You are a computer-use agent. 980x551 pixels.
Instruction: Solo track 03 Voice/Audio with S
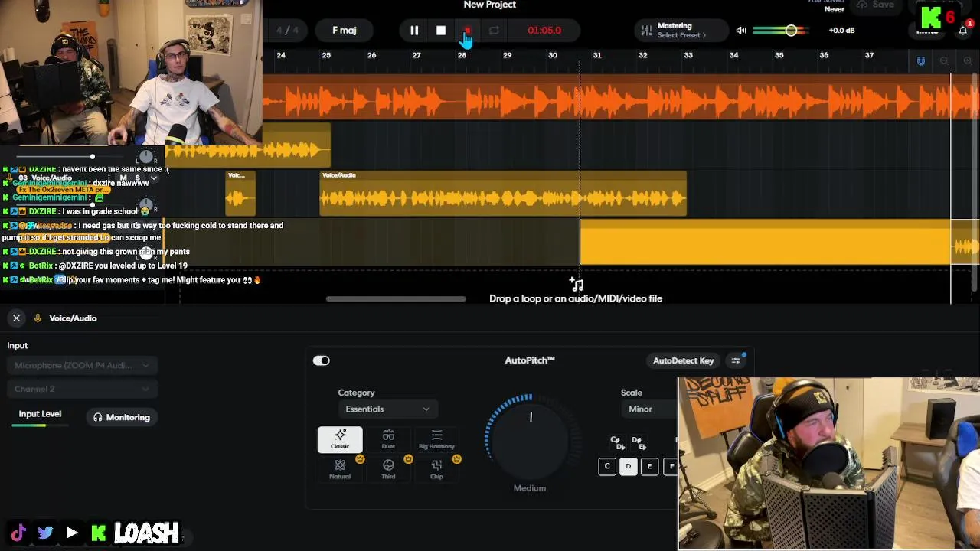(139, 178)
